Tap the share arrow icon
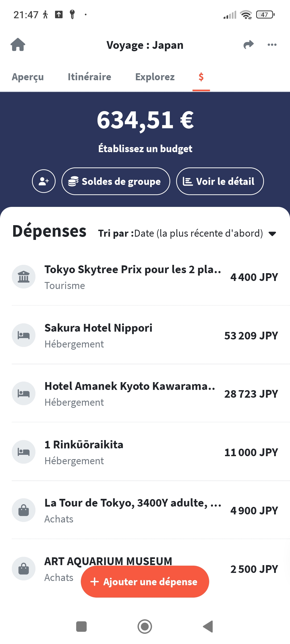This screenshot has width=290, height=644. tap(248, 45)
